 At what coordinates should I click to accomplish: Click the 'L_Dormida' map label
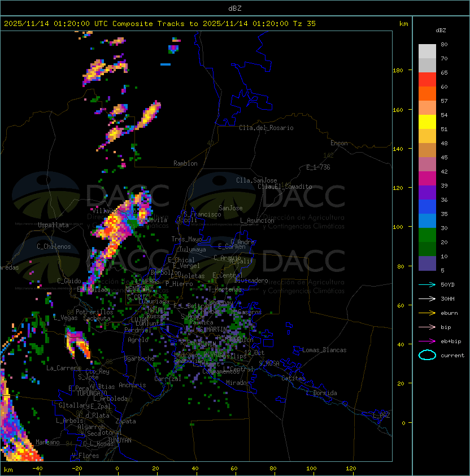321,393
